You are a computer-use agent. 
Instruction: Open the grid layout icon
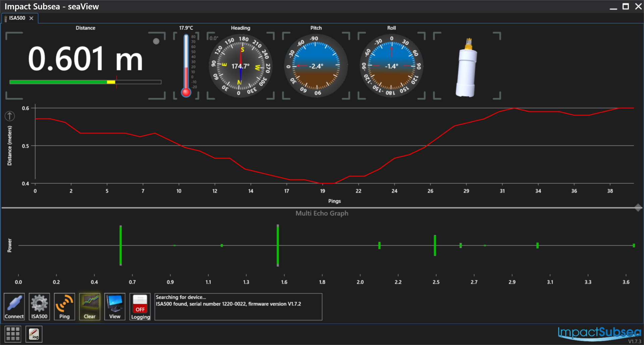pos(13,334)
